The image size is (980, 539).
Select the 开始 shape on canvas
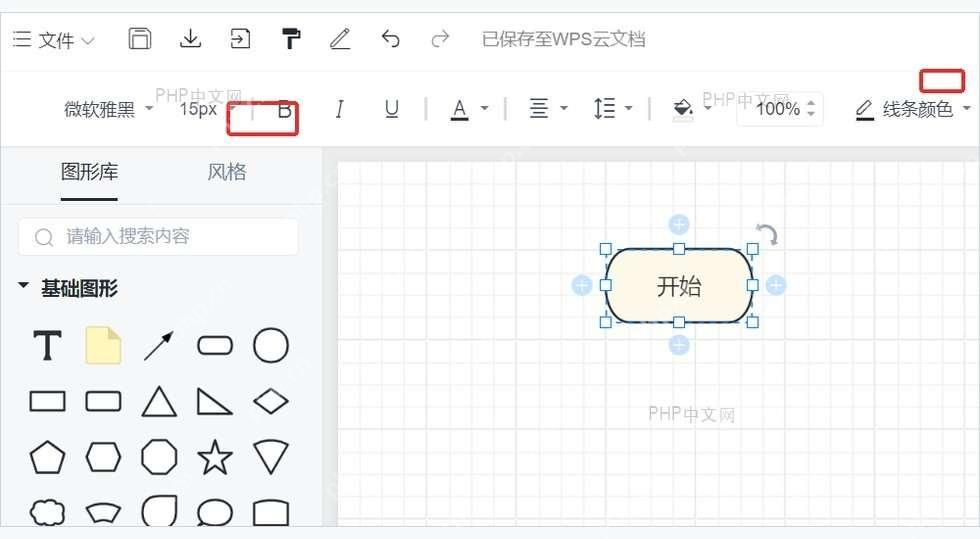pos(679,286)
